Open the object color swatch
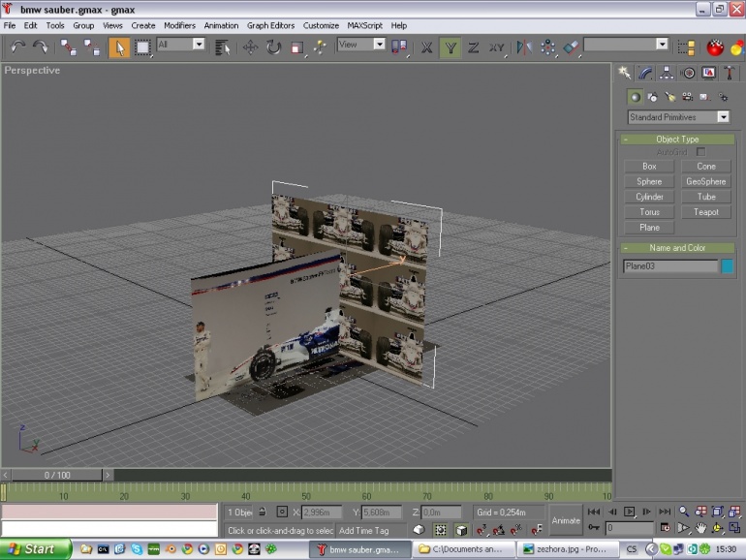 [x=727, y=266]
